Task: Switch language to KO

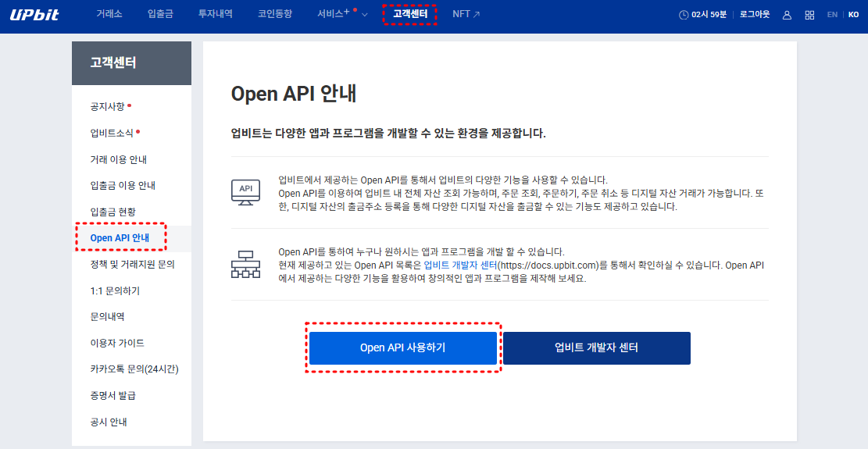Action: pos(853,15)
